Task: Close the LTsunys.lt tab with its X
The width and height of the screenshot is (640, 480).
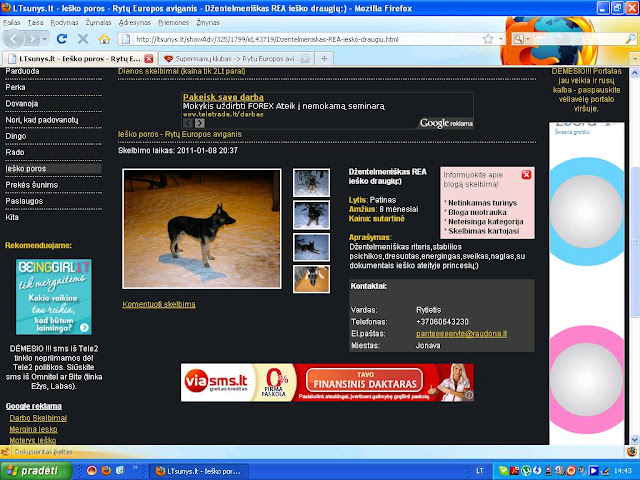Action: (x=149, y=59)
